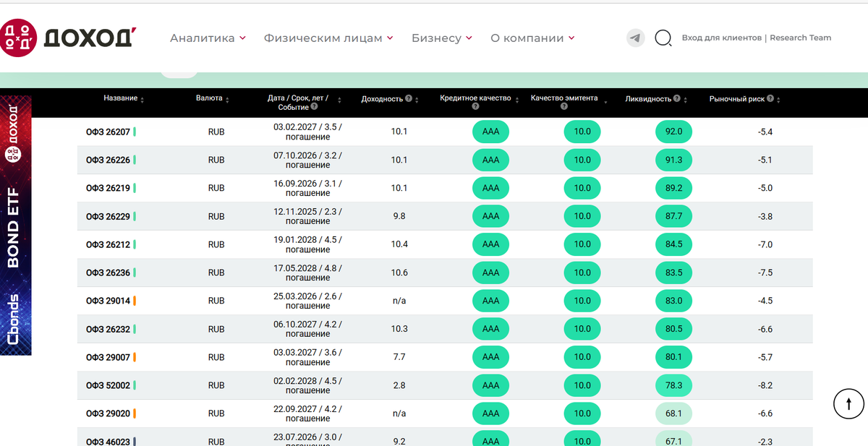Click yield value 2.8
Viewport: 868px width, 446px height.
(399, 385)
